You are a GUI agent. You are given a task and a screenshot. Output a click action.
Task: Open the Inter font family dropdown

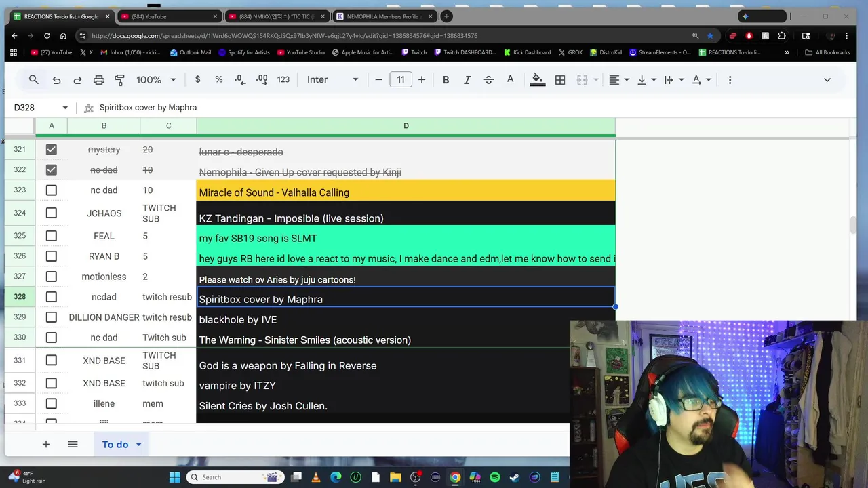point(332,79)
